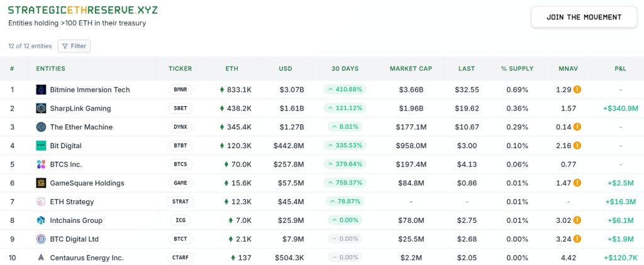Open the StrategicETHReserve.xyz site logo

coord(83,10)
